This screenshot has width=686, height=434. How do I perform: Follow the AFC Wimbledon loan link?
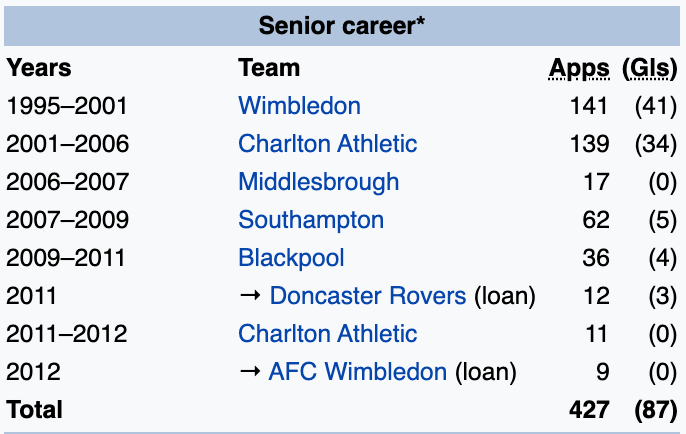[357, 372]
